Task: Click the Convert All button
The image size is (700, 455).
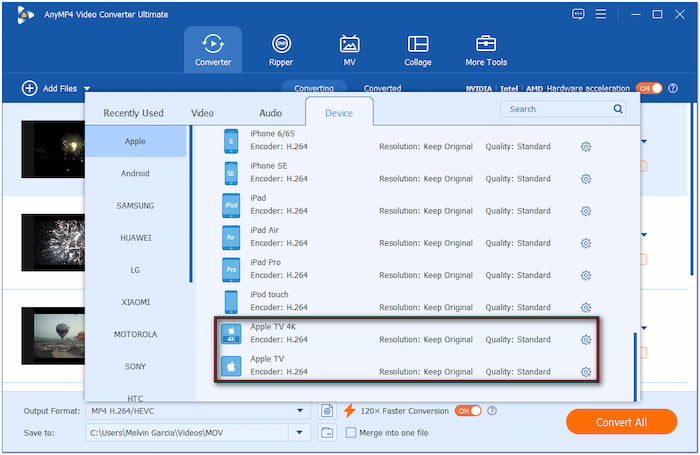Action: [x=621, y=422]
